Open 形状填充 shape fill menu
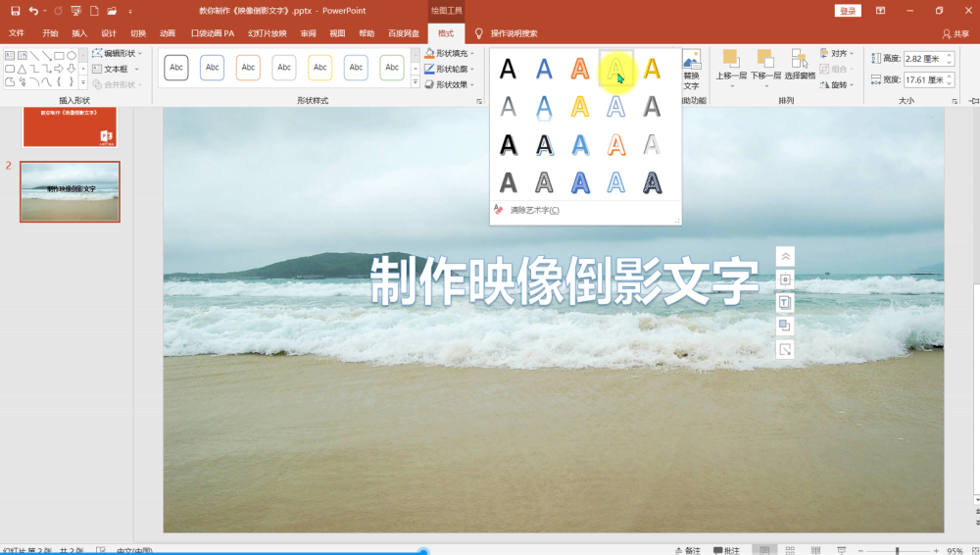Image resolution: width=980 pixels, height=555 pixels. click(x=450, y=53)
